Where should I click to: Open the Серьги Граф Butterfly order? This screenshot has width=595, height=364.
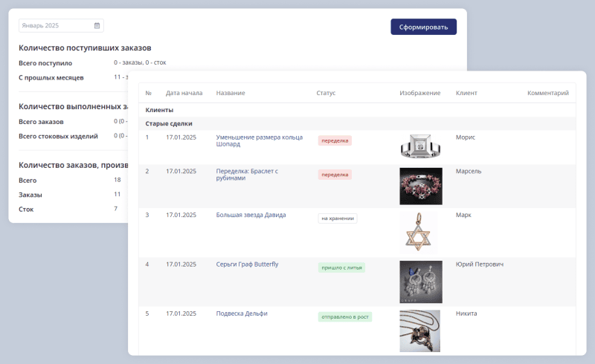(247, 264)
